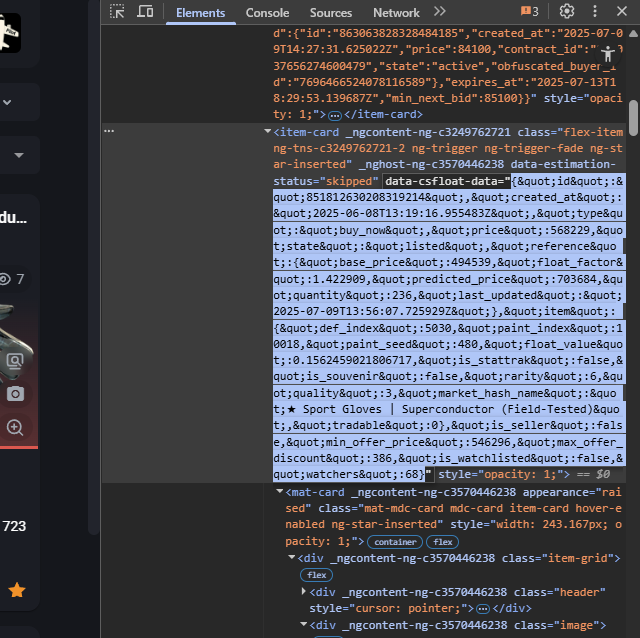Click the scroll up arrow in DevTools

click(x=633, y=34)
